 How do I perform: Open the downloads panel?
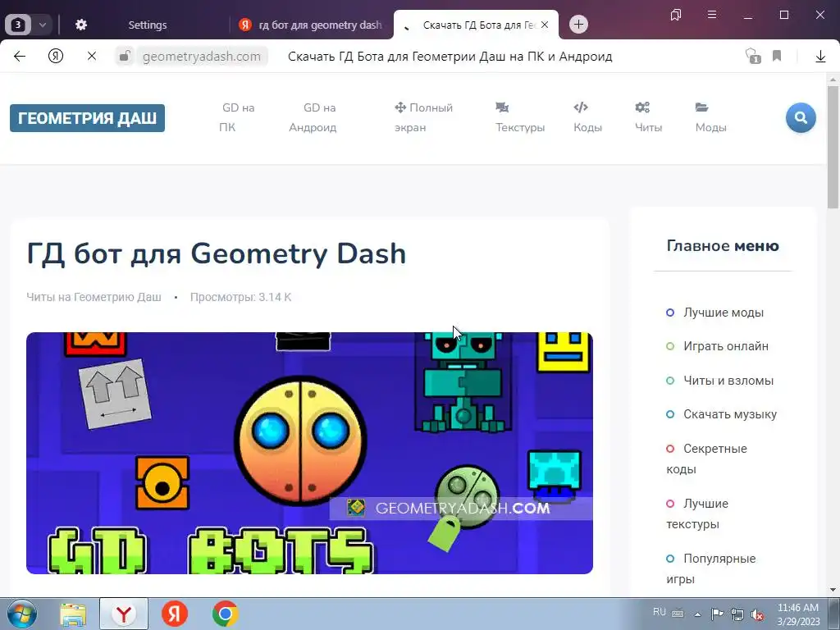(820, 57)
